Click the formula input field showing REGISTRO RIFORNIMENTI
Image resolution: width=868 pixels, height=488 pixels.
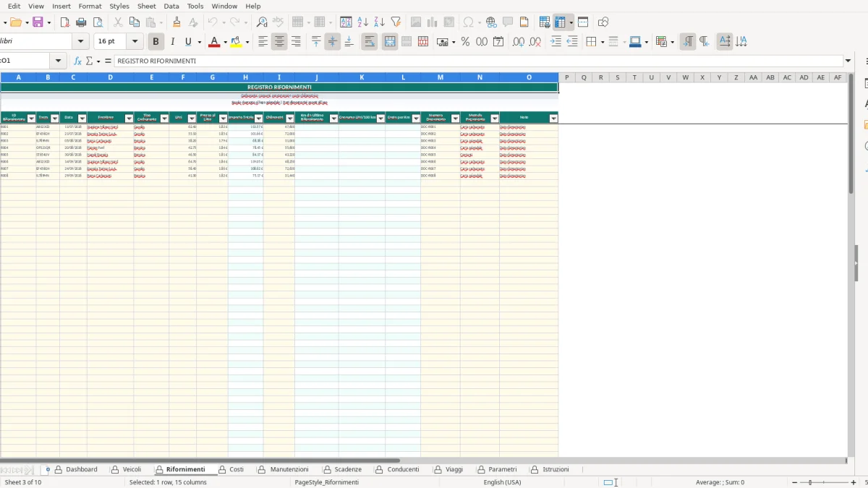click(477, 61)
